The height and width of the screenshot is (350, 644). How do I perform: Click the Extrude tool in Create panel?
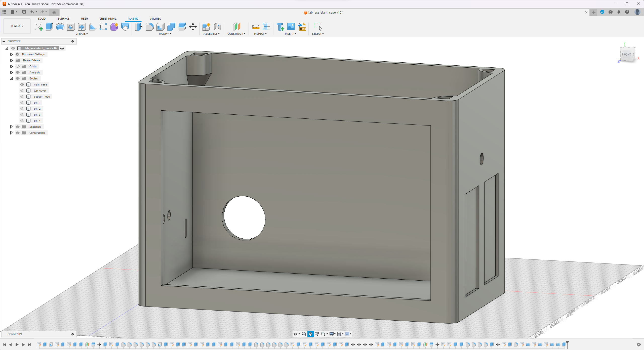pos(49,27)
